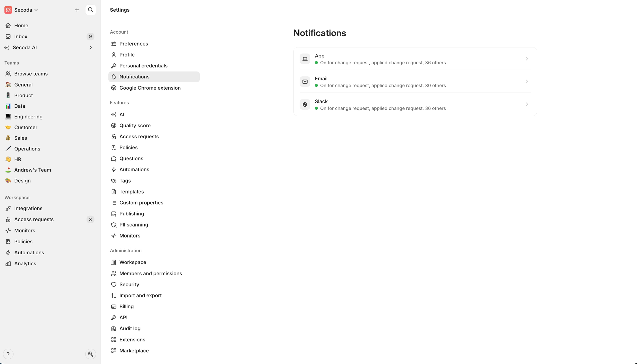Click the Google Chrome extension icon
Viewport: 637px width, 364px height.
114,88
